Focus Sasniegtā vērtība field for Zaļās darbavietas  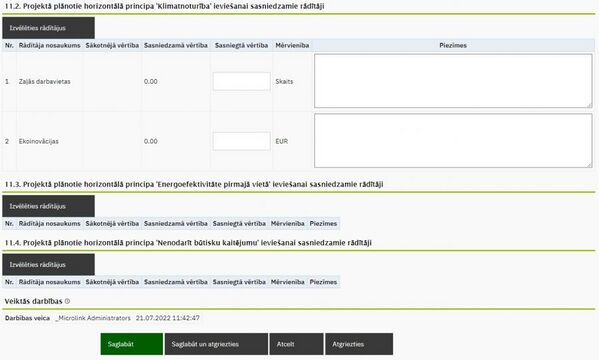point(241,81)
